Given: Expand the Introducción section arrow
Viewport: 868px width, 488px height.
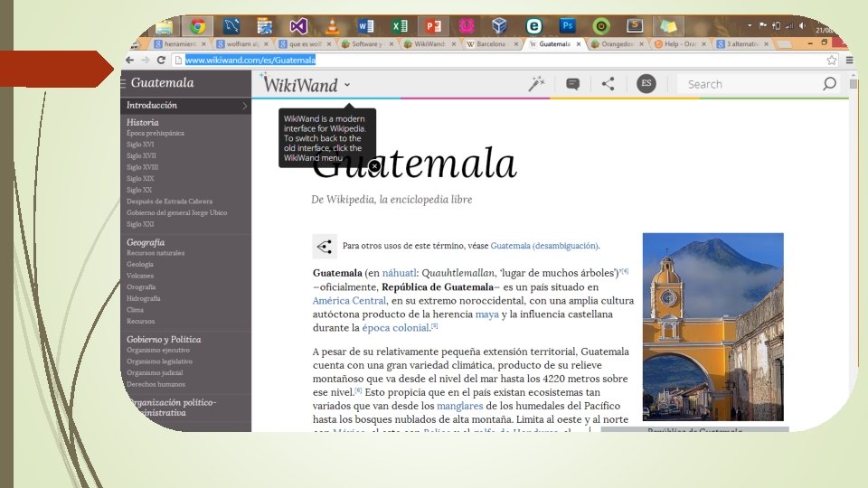Looking at the screenshot, I should click(x=245, y=105).
